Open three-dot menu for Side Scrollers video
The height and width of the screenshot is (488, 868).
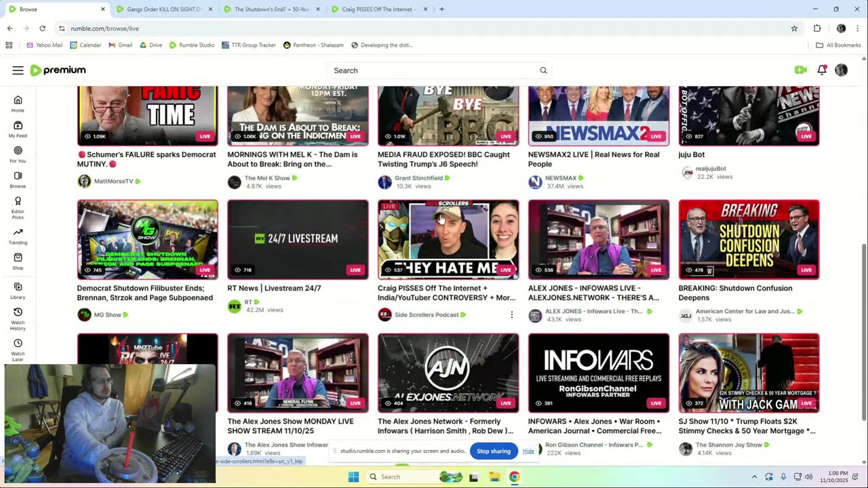click(512, 314)
